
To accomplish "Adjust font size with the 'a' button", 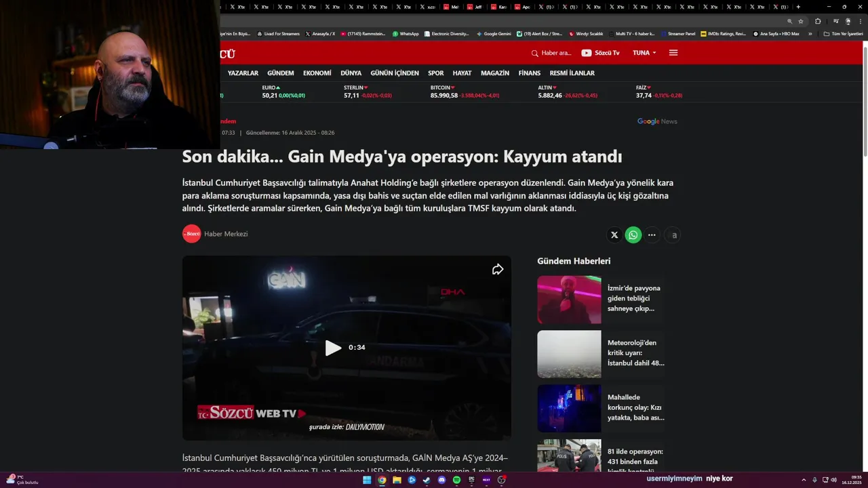I will pyautogui.click(x=673, y=235).
